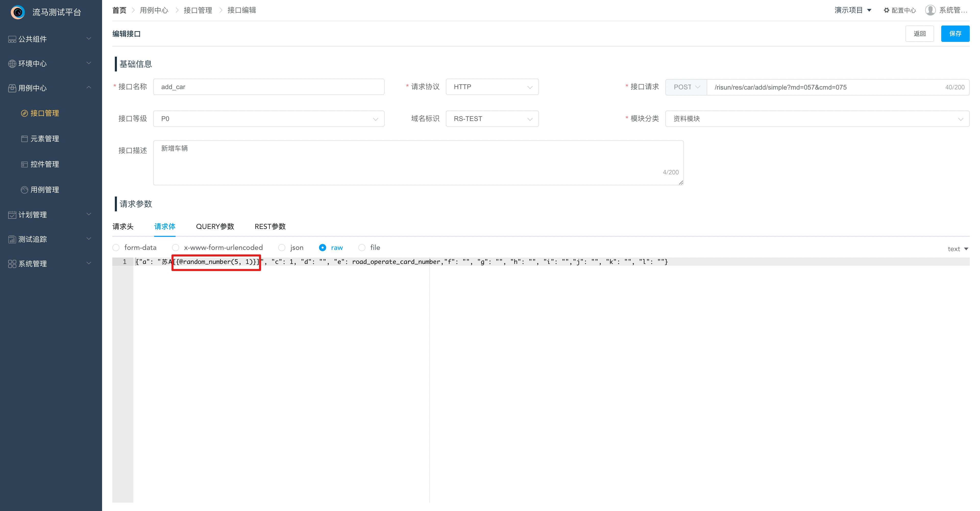Choose x-www-form-urlencoded body type

(x=175, y=248)
